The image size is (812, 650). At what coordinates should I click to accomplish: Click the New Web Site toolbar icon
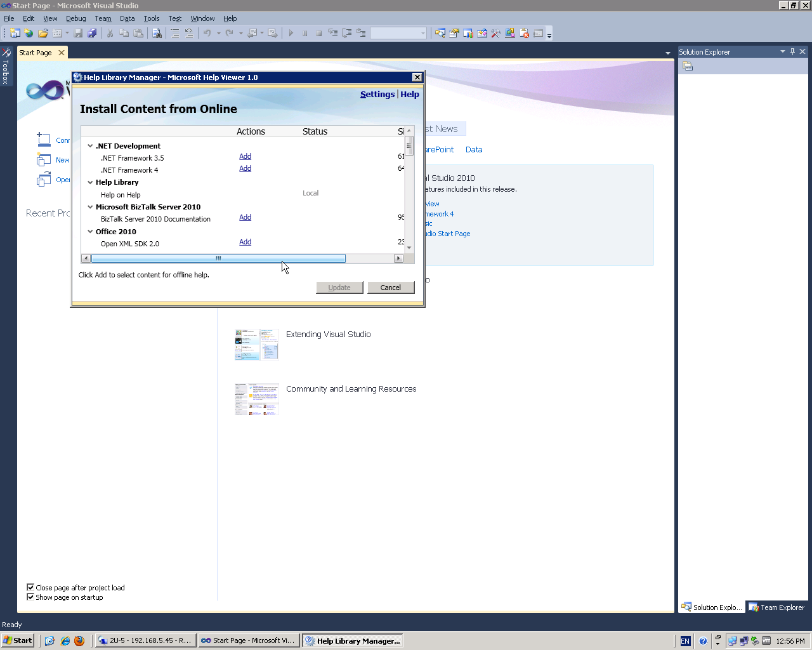click(29, 33)
